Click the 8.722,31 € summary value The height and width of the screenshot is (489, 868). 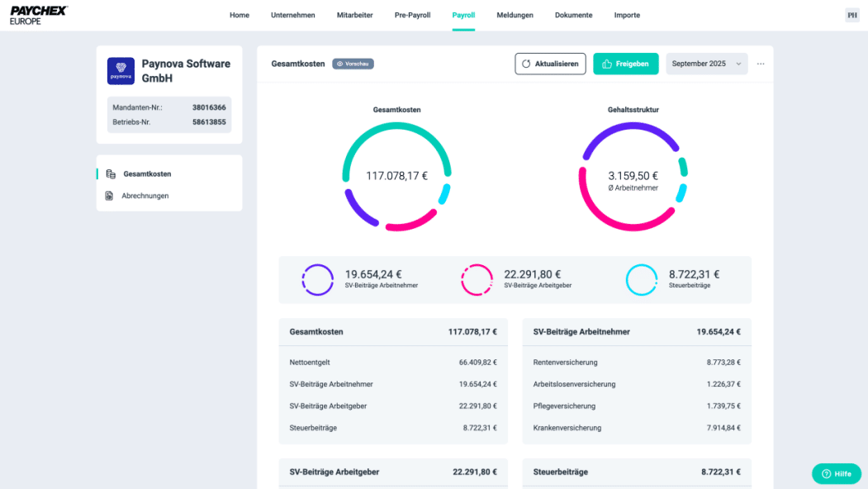[x=694, y=274]
